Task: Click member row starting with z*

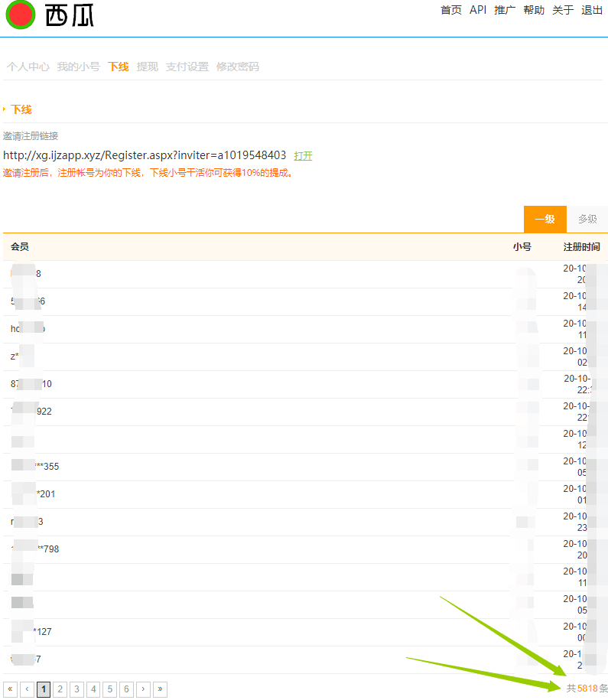Action: [305, 357]
